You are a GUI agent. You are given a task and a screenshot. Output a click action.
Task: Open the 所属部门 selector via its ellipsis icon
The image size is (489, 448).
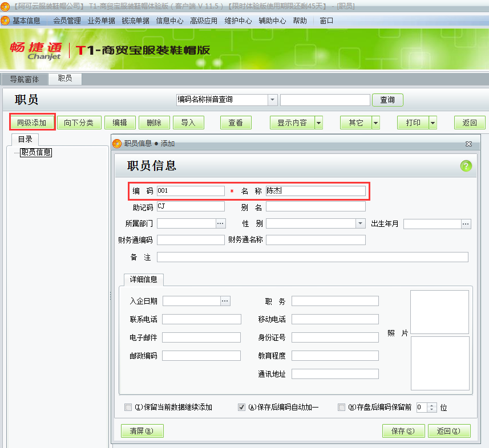point(220,223)
